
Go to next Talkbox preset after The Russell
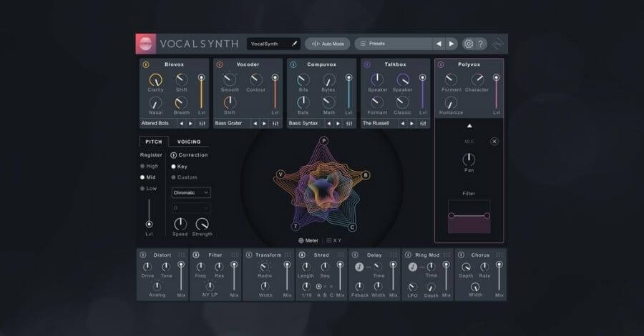click(411, 124)
